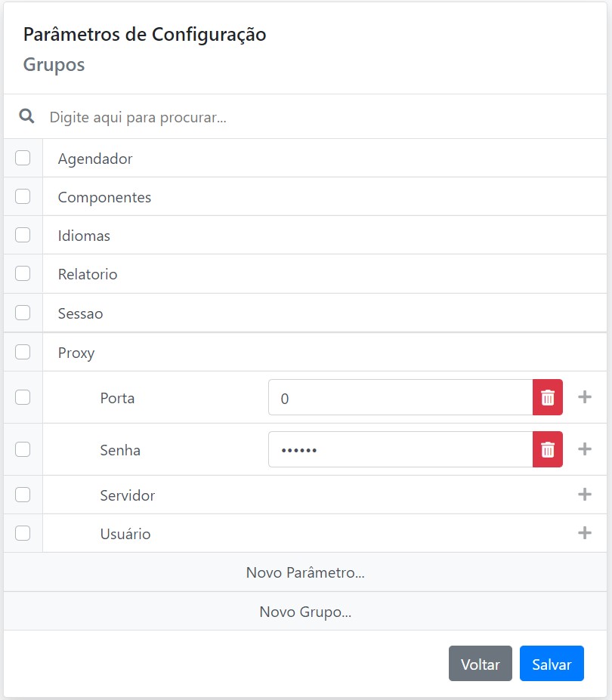This screenshot has width=612, height=700.
Task: Delete the Senha parameter value
Action: 548,449
